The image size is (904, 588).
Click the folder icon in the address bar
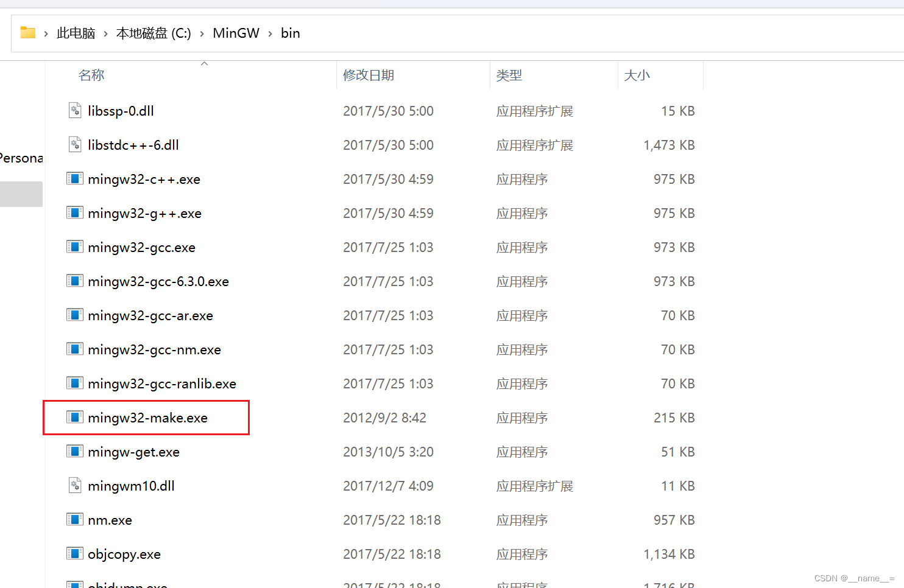pyautogui.click(x=27, y=33)
